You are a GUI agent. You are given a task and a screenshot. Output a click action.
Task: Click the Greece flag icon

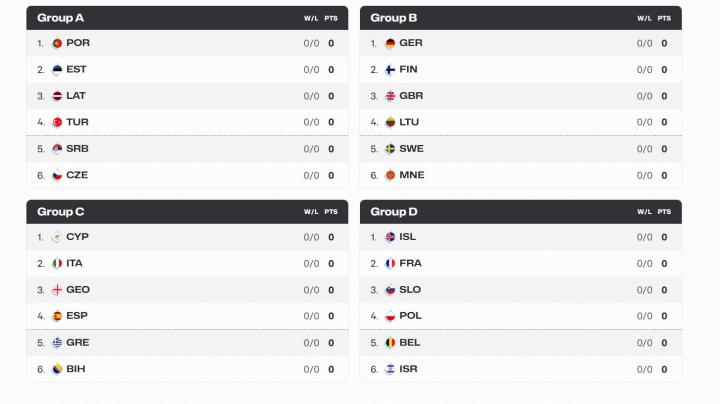(x=57, y=342)
